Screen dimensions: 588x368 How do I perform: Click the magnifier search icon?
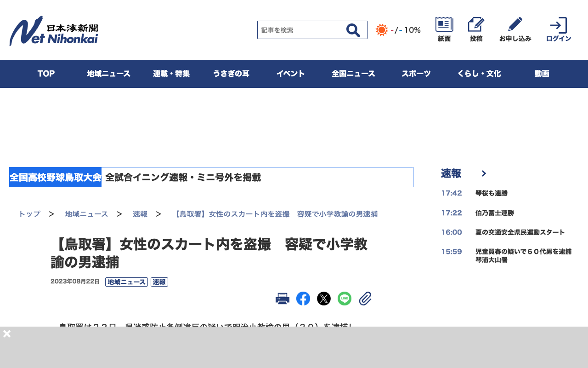pyautogui.click(x=353, y=30)
